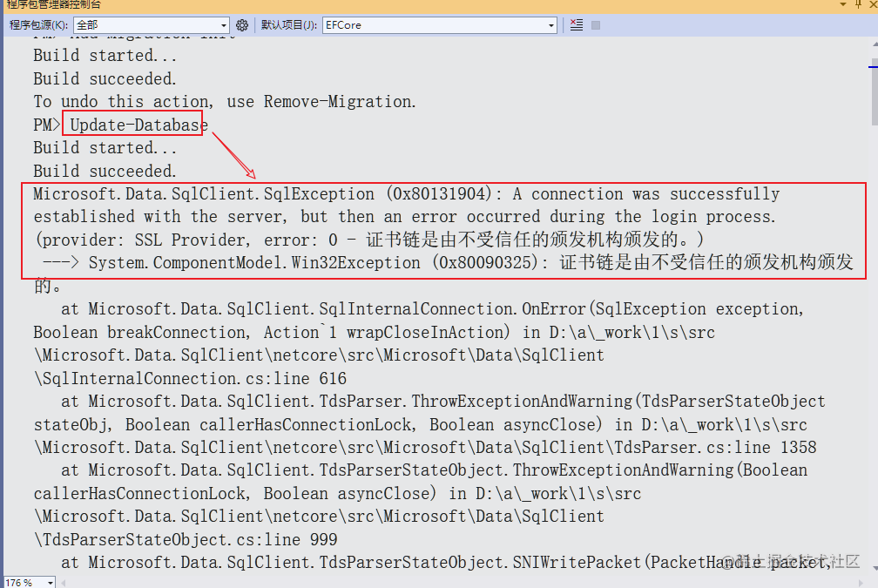The width and height of the screenshot is (878, 588).
Task: Click the TdsParser.ThrowExceptionAndWarning stack trace line
Action: [x=442, y=402]
